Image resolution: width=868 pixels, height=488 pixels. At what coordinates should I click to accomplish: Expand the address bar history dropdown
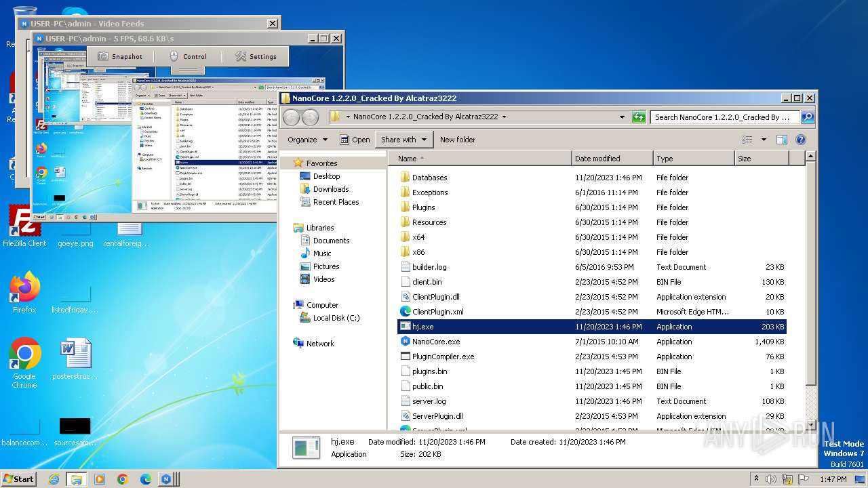coord(622,117)
